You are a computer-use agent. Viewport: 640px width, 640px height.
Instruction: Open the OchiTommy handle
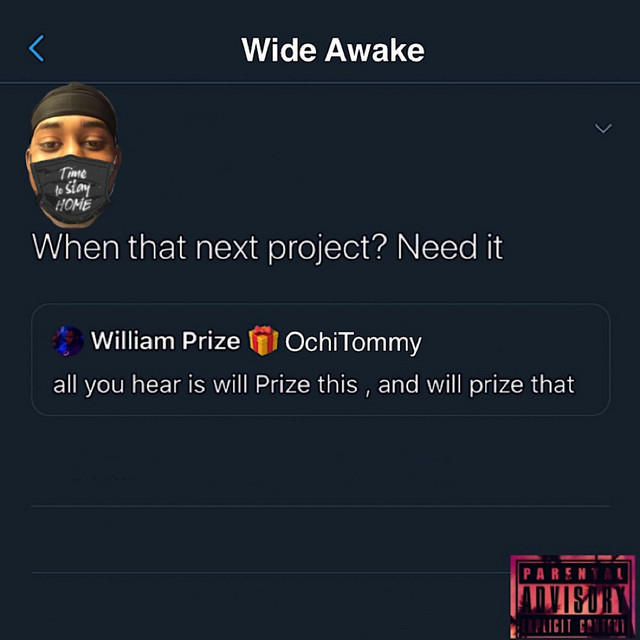(x=353, y=342)
